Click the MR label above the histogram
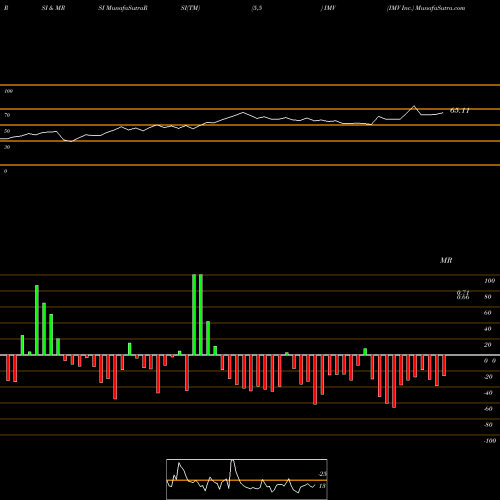 tap(446, 260)
